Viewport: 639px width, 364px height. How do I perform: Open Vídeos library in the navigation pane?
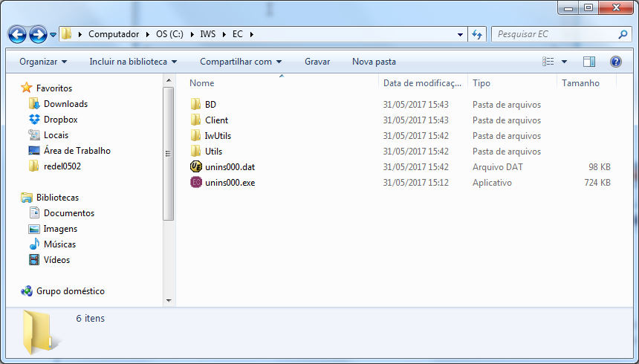coord(56,260)
